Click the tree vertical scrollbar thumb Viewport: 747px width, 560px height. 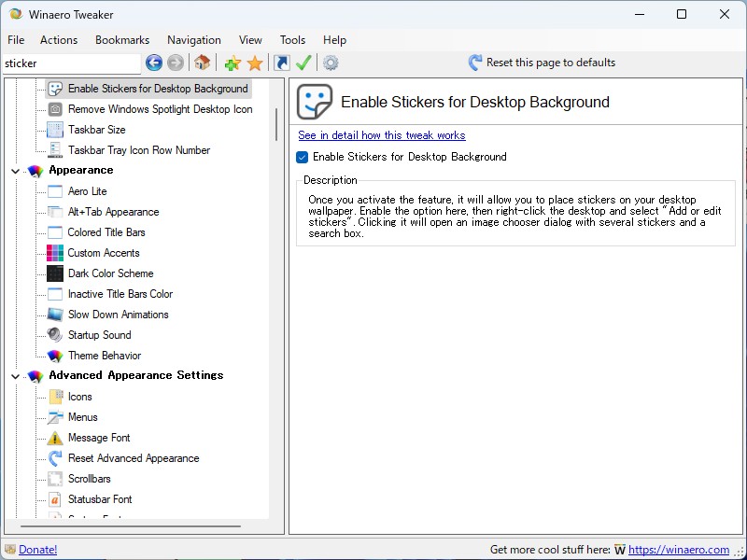coord(276,124)
